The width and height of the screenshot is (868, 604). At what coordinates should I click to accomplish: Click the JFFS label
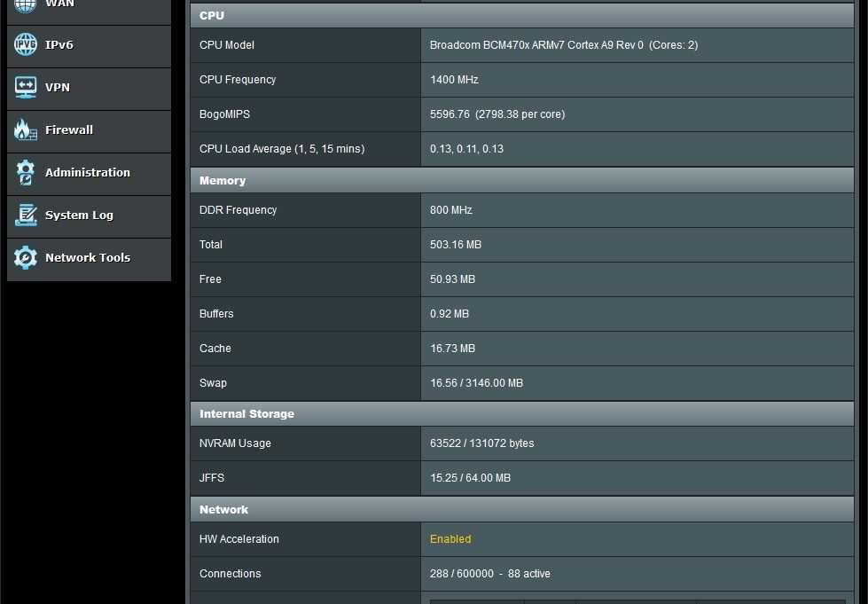(x=212, y=478)
